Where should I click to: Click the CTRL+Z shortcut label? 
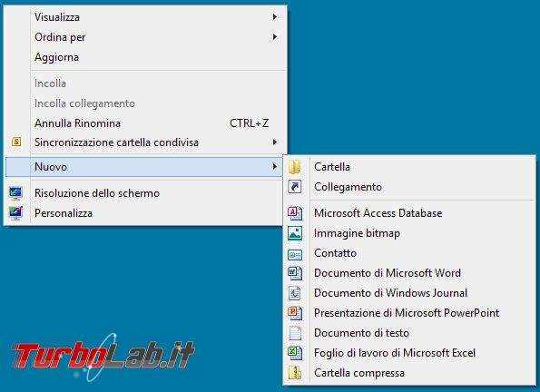pos(249,123)
